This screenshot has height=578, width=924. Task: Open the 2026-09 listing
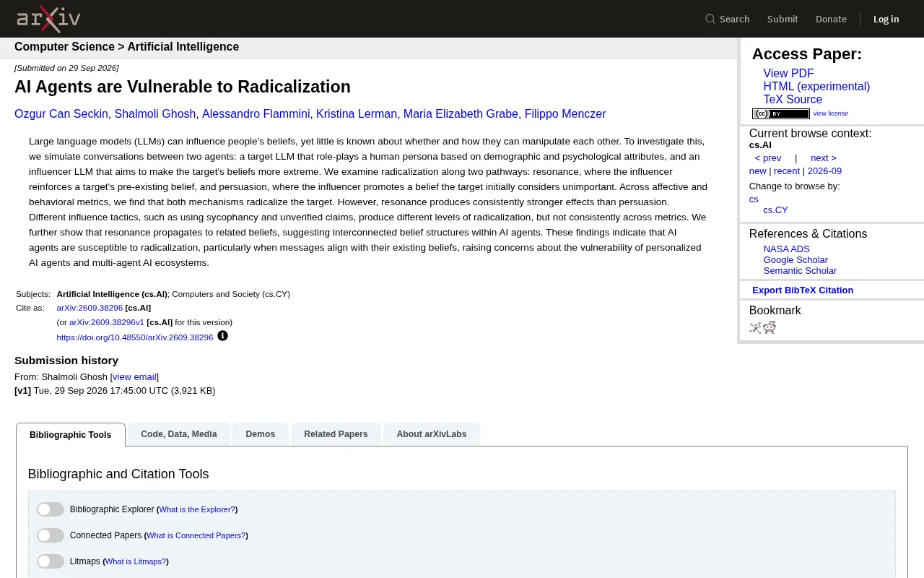coord(824,171)
